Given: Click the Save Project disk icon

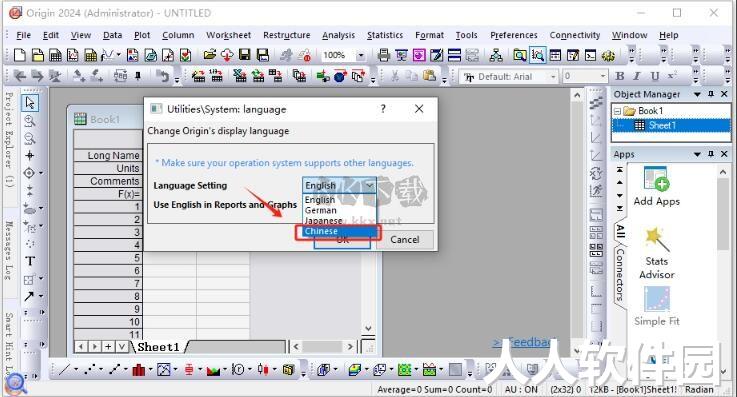Looking at the screenshot, I should pyautogui.click(x=244, y=55).
